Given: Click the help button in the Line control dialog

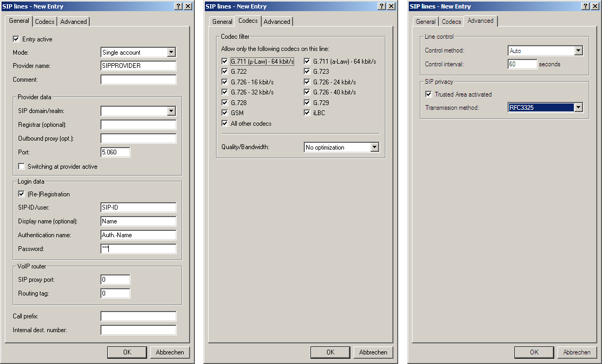Looking at the screenshot, I should pos(586,6).
